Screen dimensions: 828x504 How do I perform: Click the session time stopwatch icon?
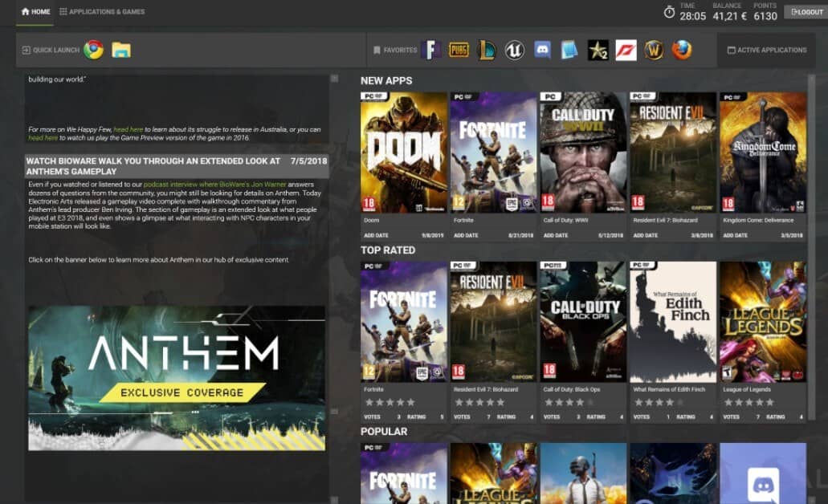pyautogui.click(x=669, y=11)
